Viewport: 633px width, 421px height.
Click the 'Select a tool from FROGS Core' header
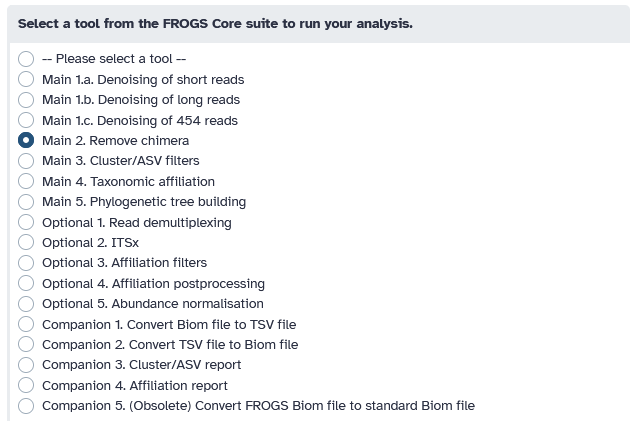[215, 24]
